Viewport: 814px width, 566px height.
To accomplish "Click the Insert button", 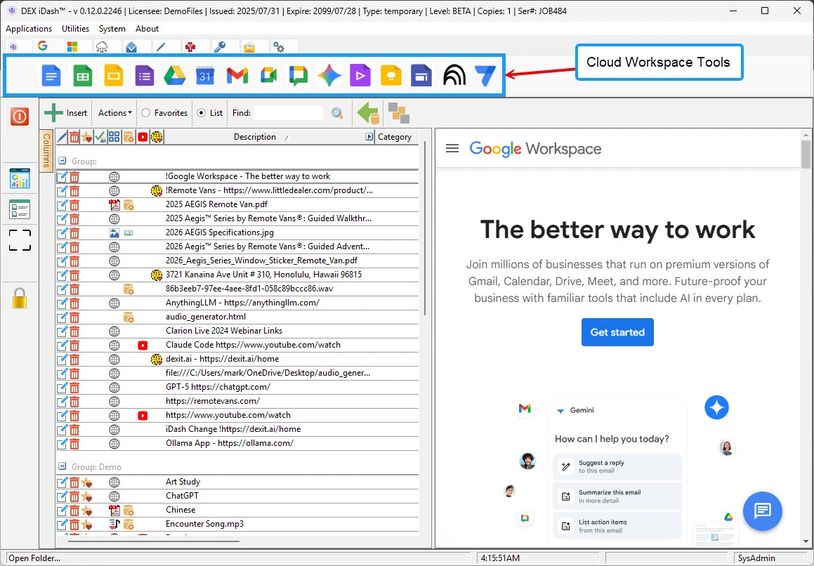I will 66,113.
